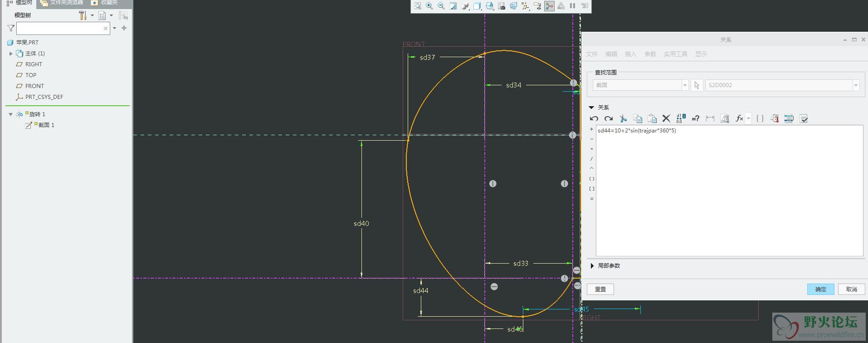This screenshot has width=868, height=343.
Task: Click the select arrow button in 查找范围
Action: pos(697,85)
